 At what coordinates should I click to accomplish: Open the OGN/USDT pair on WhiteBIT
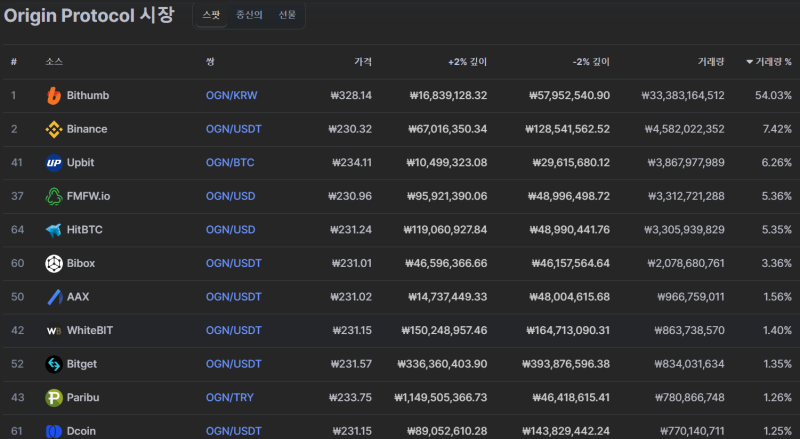click(234, 331)
